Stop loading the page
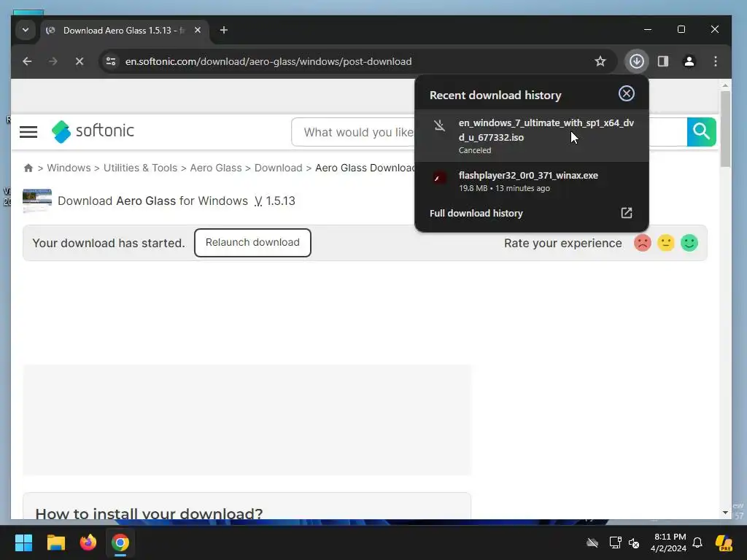This screenshot has height=560, width=747. coord(79,61)
